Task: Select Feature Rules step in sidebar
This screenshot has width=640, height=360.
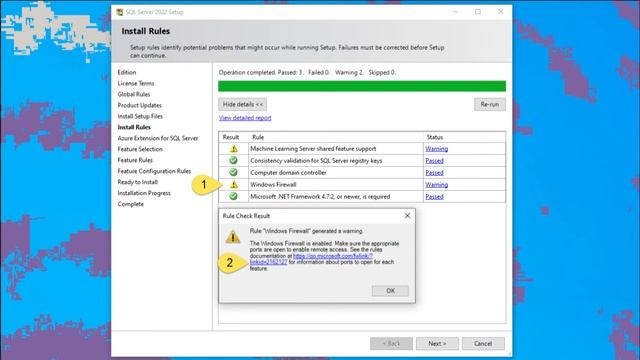Action: click(135, 160)
